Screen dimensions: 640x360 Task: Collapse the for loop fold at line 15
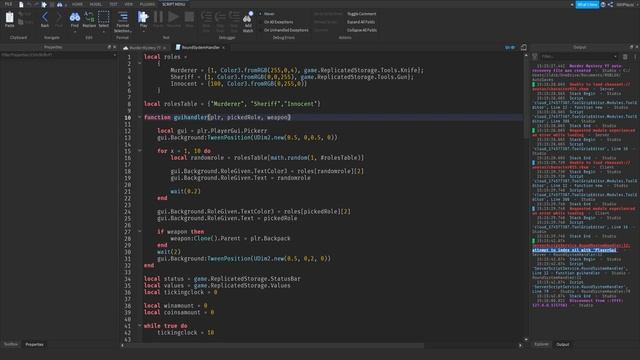140,151
